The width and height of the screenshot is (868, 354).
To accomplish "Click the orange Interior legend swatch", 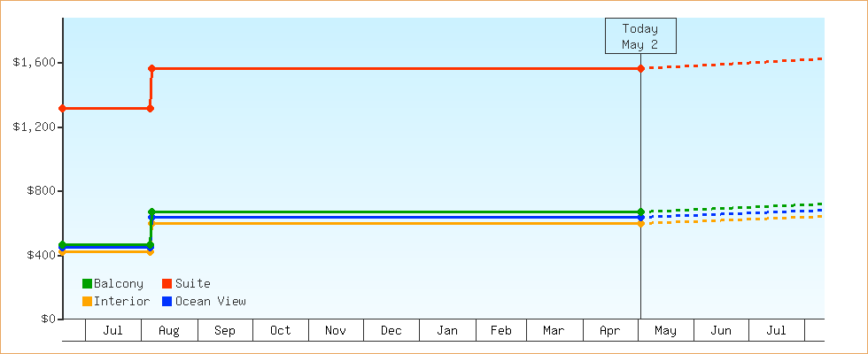I will tap(87, 302).
